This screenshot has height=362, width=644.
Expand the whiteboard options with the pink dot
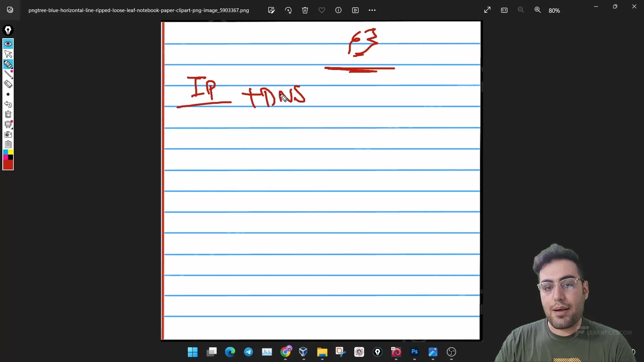[8, 124]
